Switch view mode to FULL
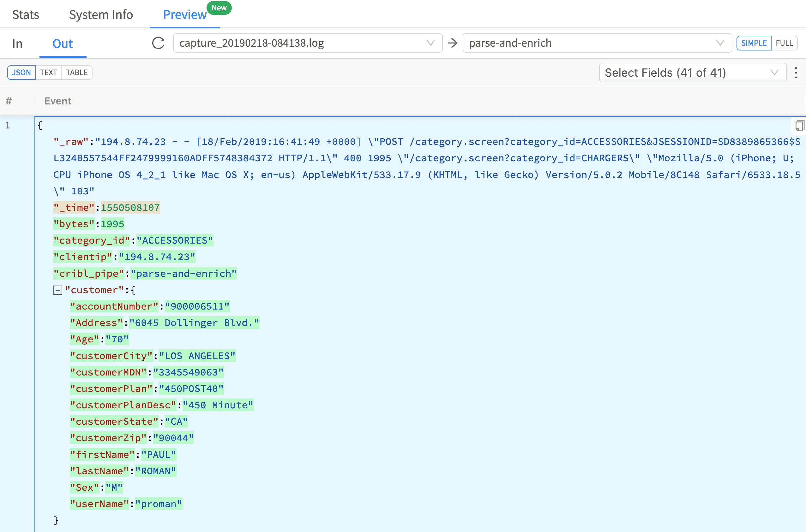 [784, 43]
